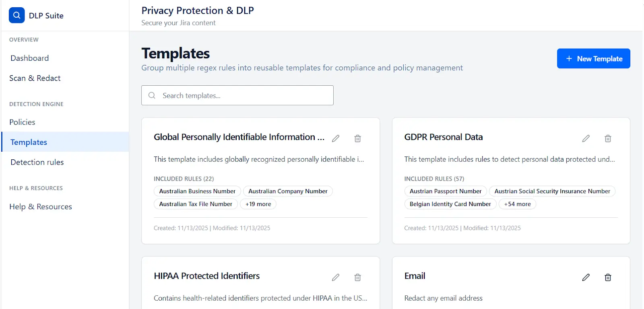This screenshot has height=309, width=644.
Task: Click created date on GDPR card
Action: point(431,228)
